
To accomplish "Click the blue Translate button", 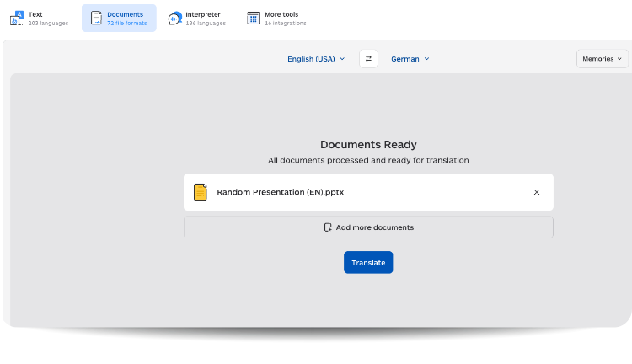I will (x=368, y=262).
